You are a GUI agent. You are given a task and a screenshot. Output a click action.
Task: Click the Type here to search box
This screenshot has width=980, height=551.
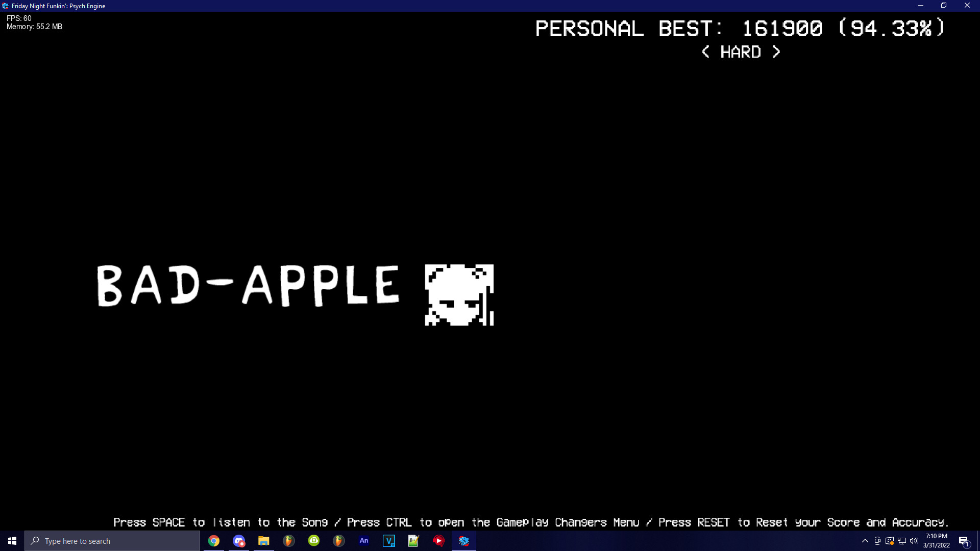pos(112,541)
